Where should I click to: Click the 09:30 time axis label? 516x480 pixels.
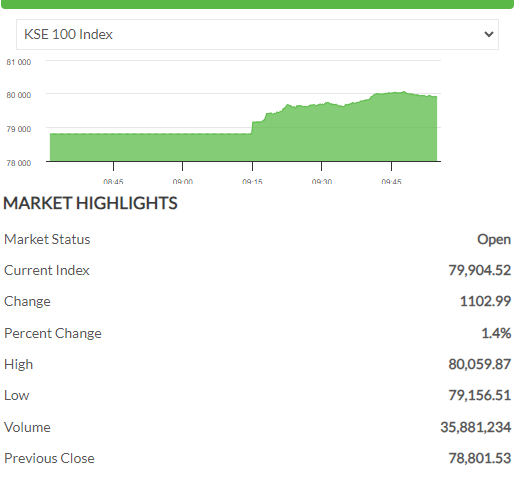point(322,181)
